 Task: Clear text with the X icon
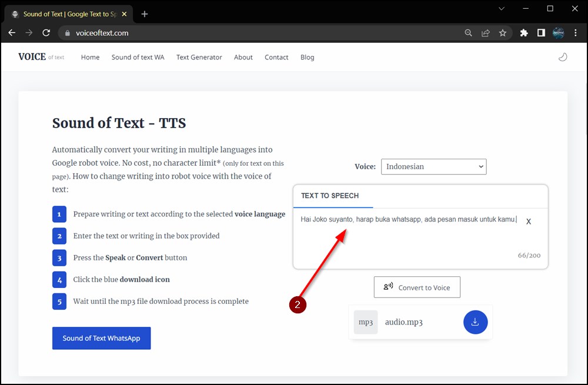click(x=529, y=222)
